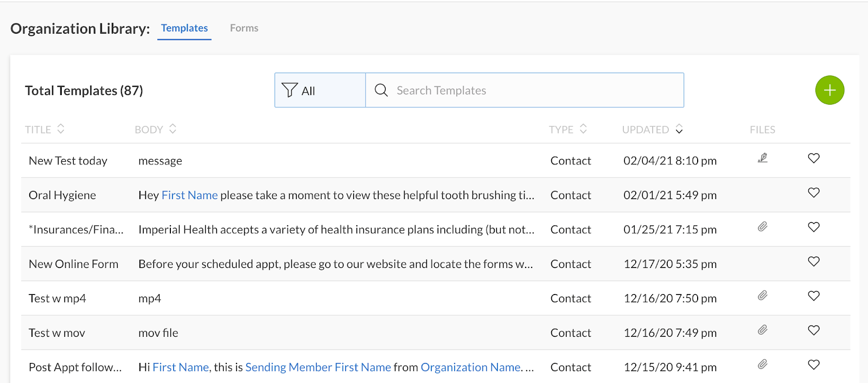The image size is (868, 383).
Task: Favorite the New Test today template
Action: (813, 158)
